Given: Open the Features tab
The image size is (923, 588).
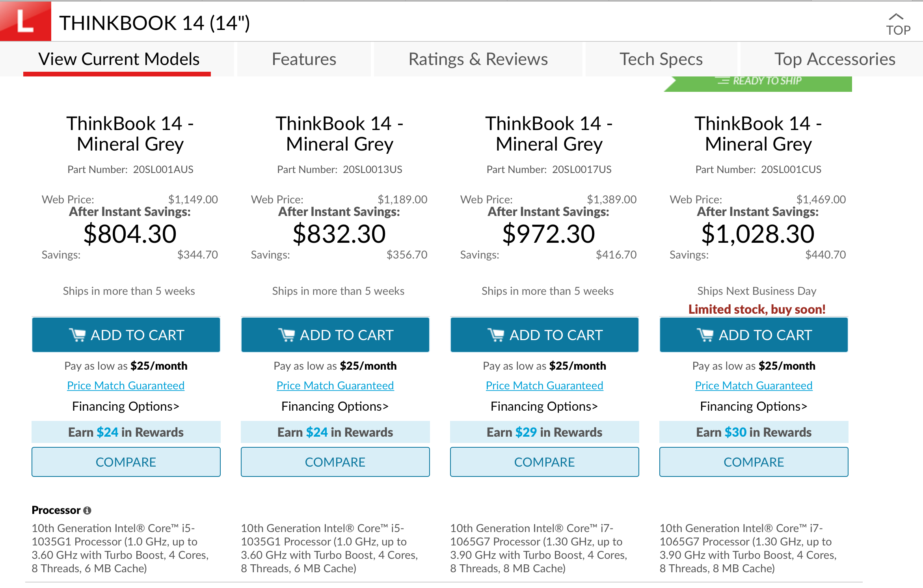Looking at the screenshot, I should click(x=304, y=59).
